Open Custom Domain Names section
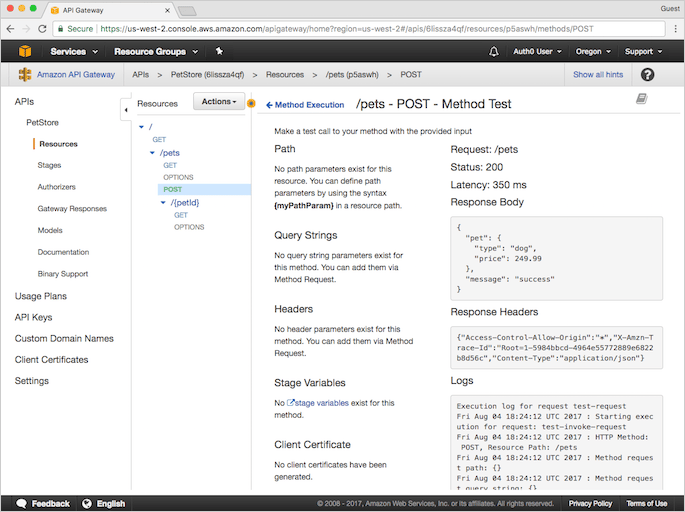 [x=64, y=339]
